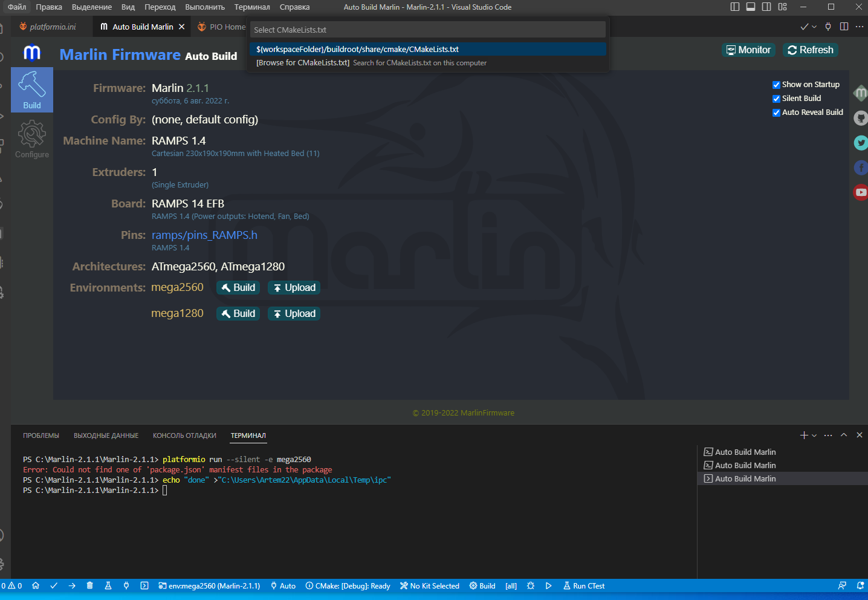Image resolution: width=868 pixels, height=600 pixels.
Task: Click Build for mega1280 environment
Action: (x=238, y=313)
